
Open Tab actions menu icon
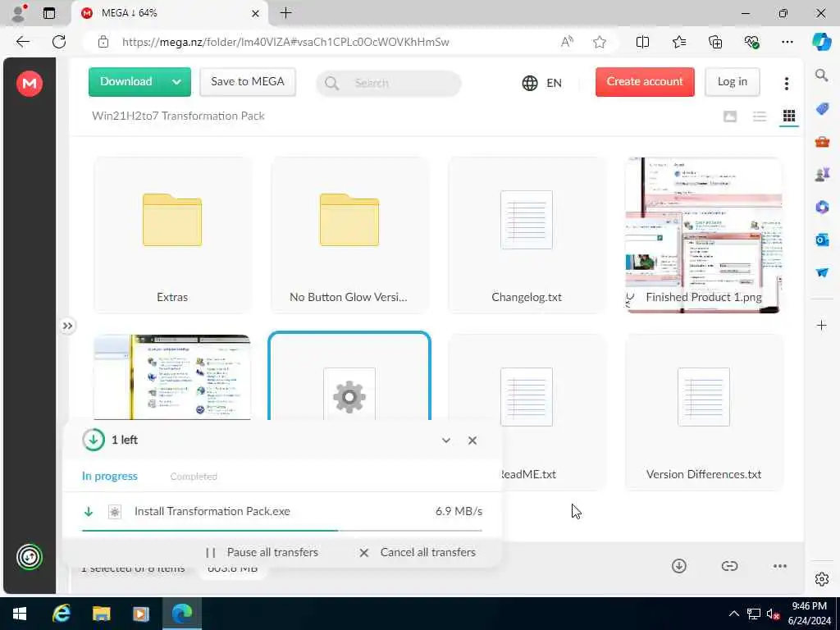tap(49, 13)
